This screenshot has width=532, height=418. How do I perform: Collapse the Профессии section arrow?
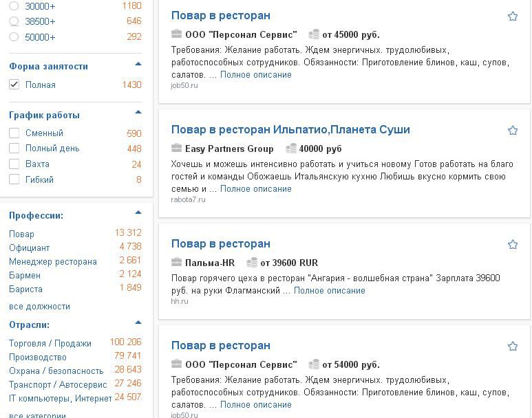click(138, 212)
